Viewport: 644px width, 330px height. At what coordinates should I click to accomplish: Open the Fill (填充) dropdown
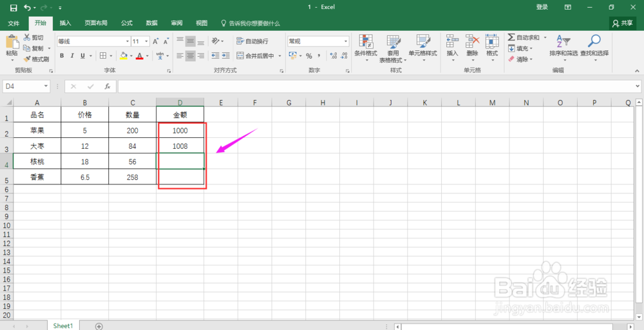tap(520, 48)
